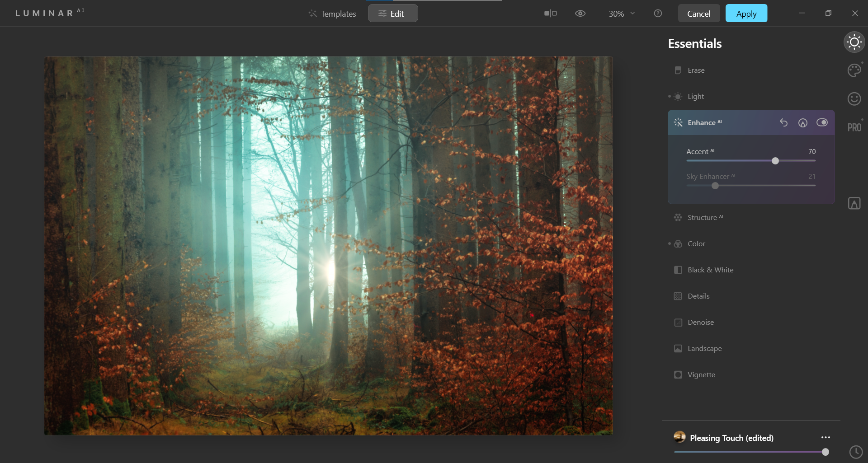This screenshot has height=463, width=868.
Task: Open the Enhance AI mask options
Action: [x=802, y=122]
